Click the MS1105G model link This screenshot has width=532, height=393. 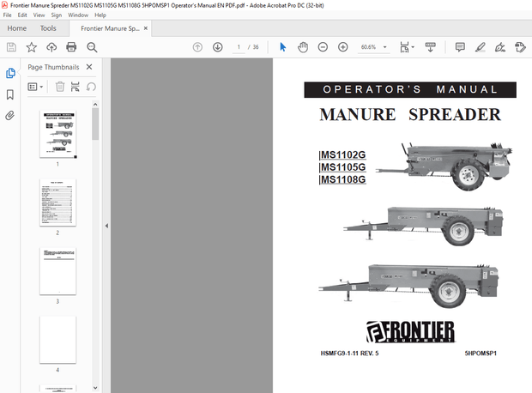pos(343,167)
